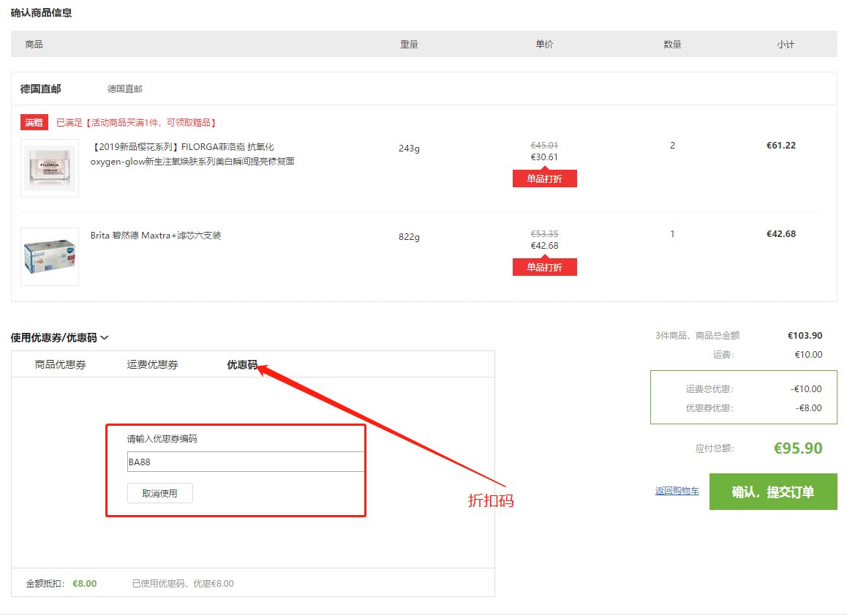Click the coupon code input containing BA88

coord(246,462)
